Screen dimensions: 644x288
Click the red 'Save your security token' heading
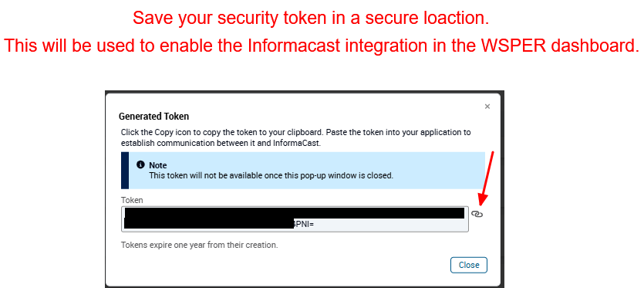[x=311, y=18]
